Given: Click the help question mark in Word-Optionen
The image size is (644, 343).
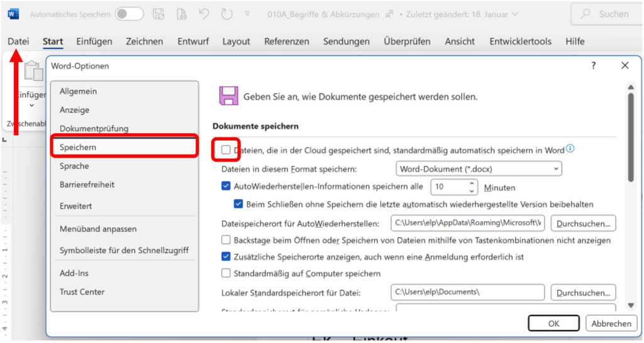Looking at the screenshot, I should 594,65.
